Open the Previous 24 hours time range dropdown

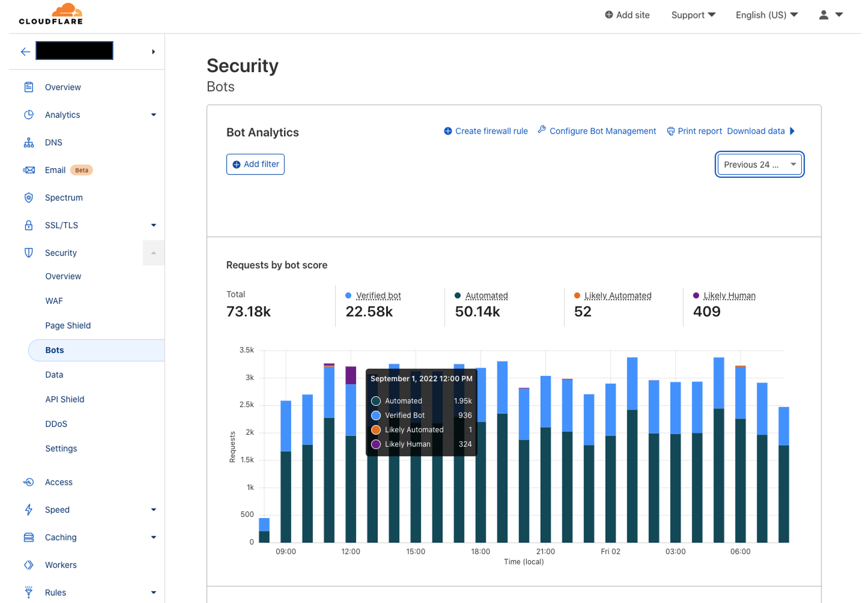click(x=759, y=164)
